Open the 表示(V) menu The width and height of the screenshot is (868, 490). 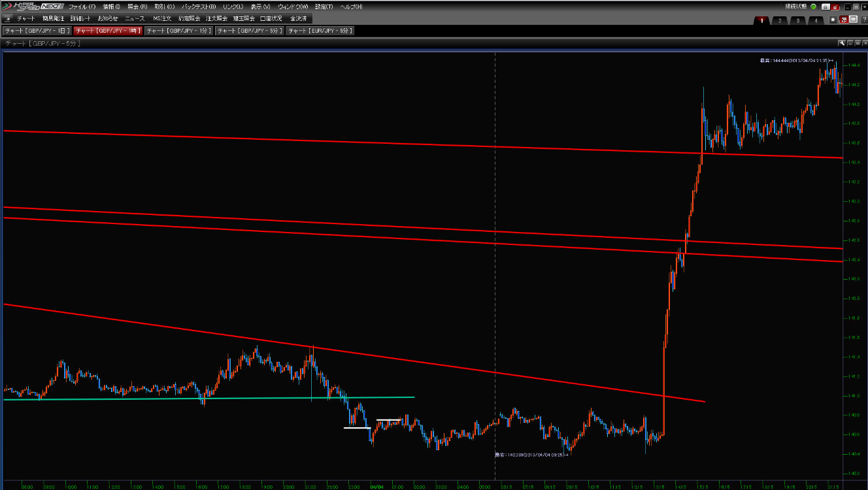260,6
